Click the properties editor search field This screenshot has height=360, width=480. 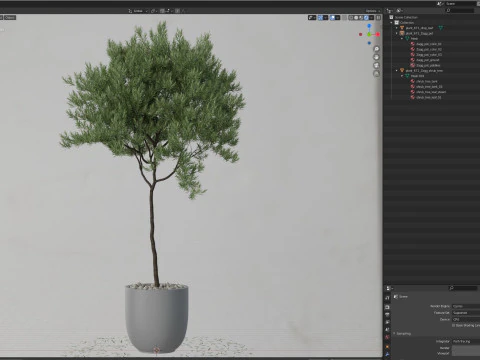pos(463,288)
